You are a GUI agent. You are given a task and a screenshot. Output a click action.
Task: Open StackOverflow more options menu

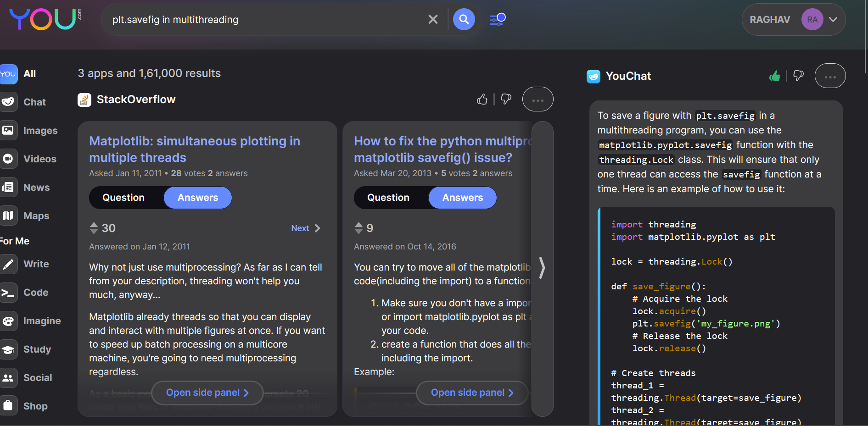click(x=538, y=99)
